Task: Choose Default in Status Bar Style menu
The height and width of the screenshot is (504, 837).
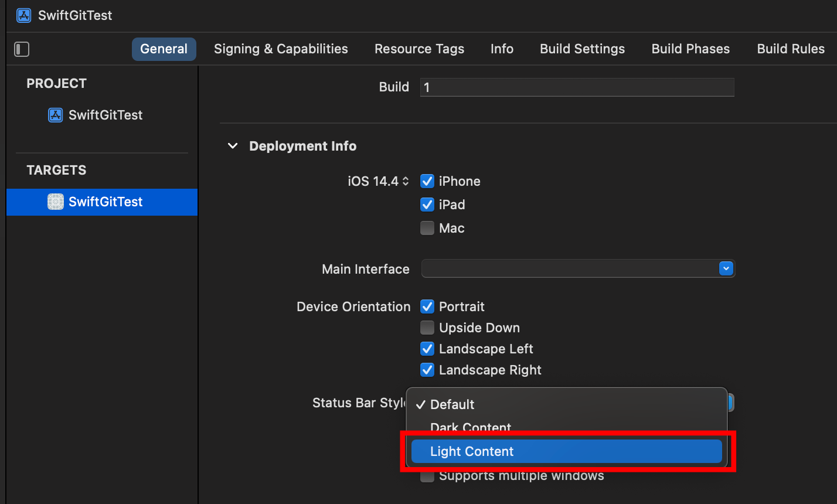Action: tap(566, 404)
